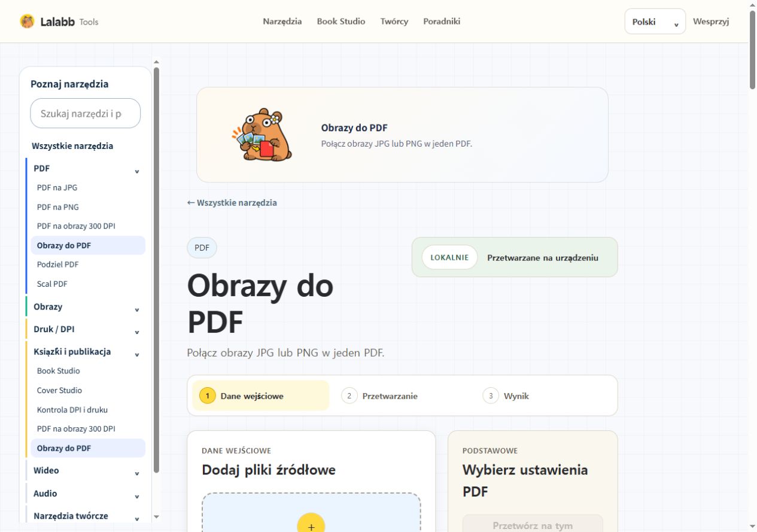Go to Twórcy page

394,22
